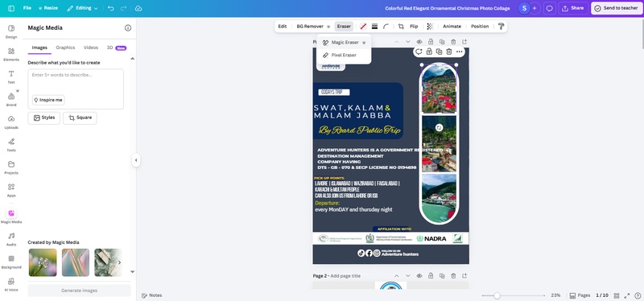Click the copy style paint roller icon
This screenshot has width=644, height=301.
(501, 27)
